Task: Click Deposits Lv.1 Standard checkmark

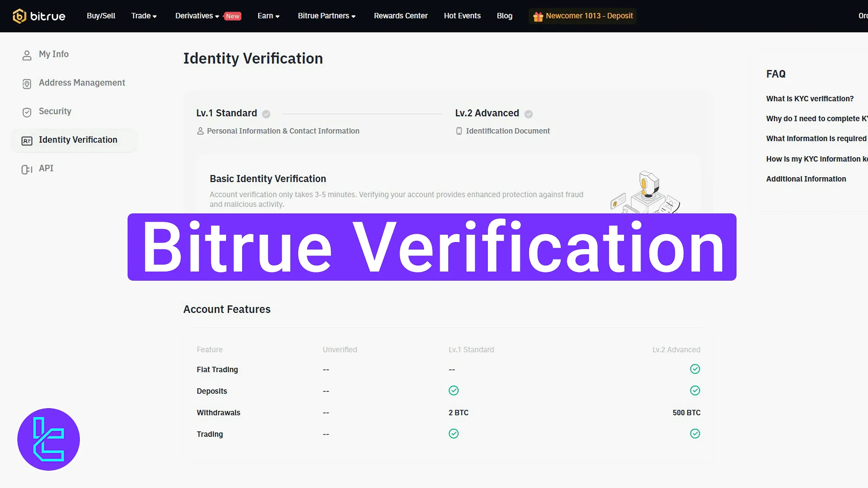Action: (x=454, y=391)
